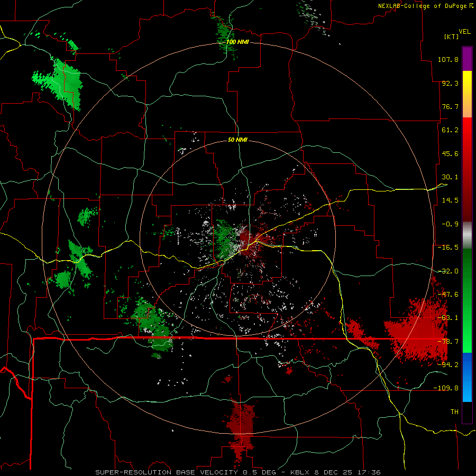476x476 pixels.
Task: Click the purple segment atop the color bar
Action: click(x=467, y=59)
